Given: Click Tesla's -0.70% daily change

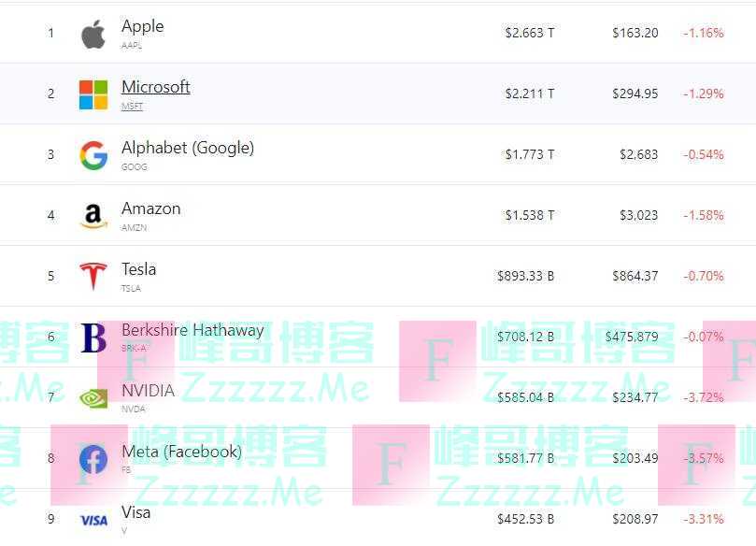Looking at the screenshot, I should click(x=704, y=276).
